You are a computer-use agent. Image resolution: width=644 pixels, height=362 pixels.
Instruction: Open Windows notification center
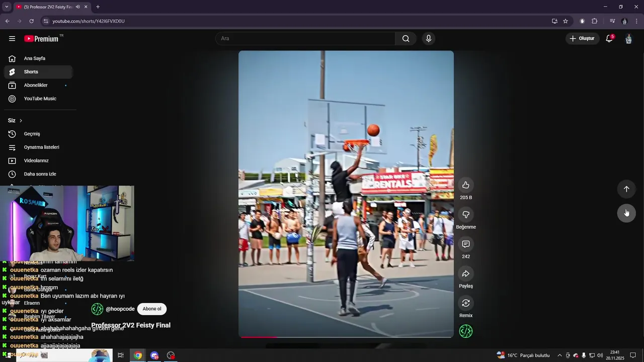coord(633,355)
